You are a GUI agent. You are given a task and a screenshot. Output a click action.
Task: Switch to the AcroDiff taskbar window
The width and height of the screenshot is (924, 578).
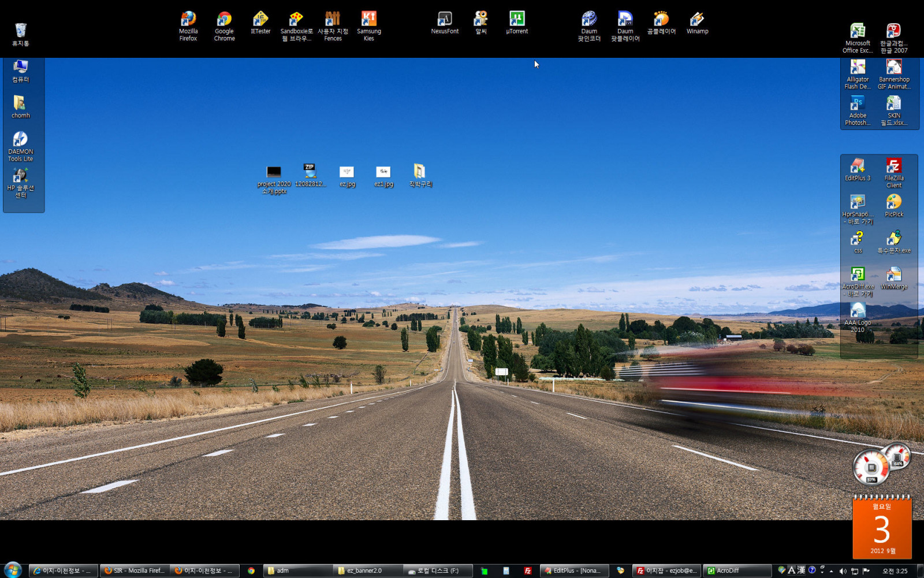click(x=736, y=570)
